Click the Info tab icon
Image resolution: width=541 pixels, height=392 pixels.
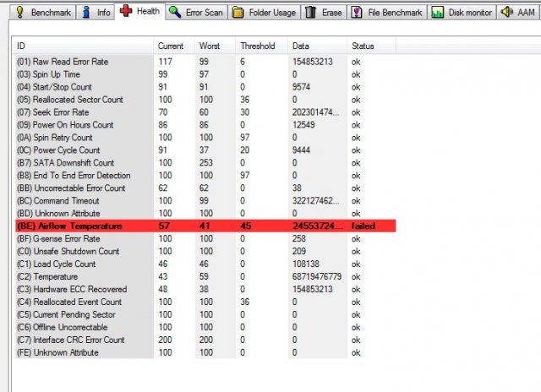pyautogui.click(x=88, y=13)
